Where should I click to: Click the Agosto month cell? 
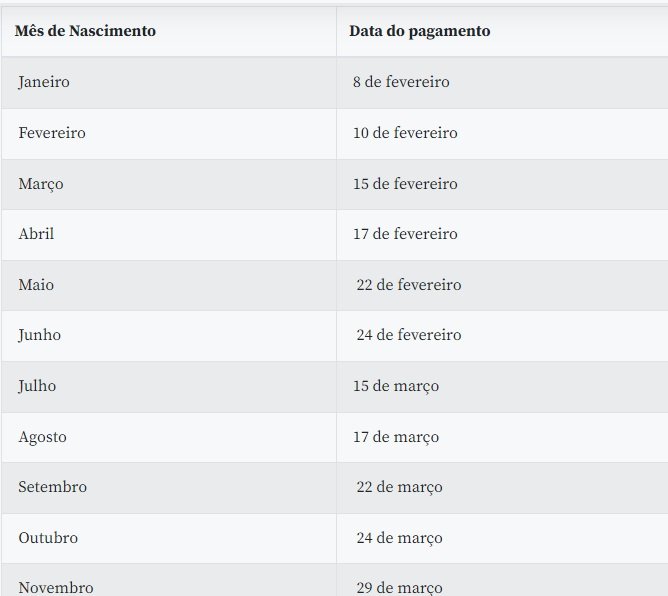[x=42, y=437]
